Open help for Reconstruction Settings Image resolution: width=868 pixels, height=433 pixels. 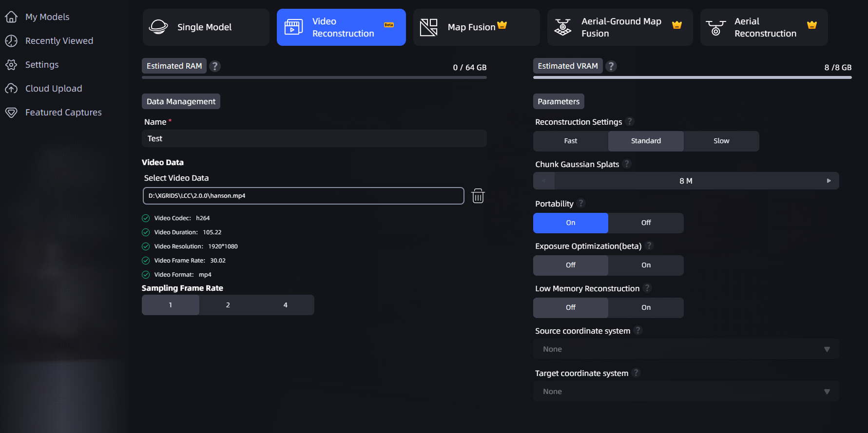tap(630, 121)
